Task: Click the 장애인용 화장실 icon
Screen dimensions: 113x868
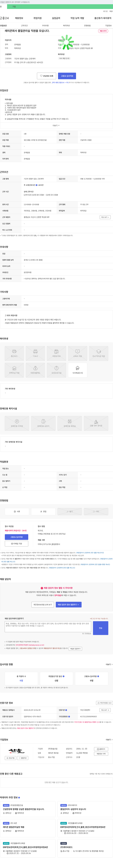Action: [x=69, y=424]
